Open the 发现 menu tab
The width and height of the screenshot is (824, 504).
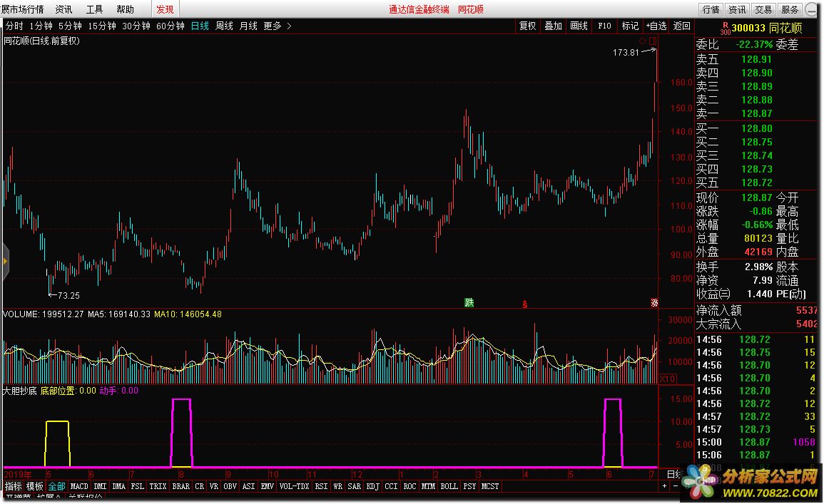click(165, 9)
